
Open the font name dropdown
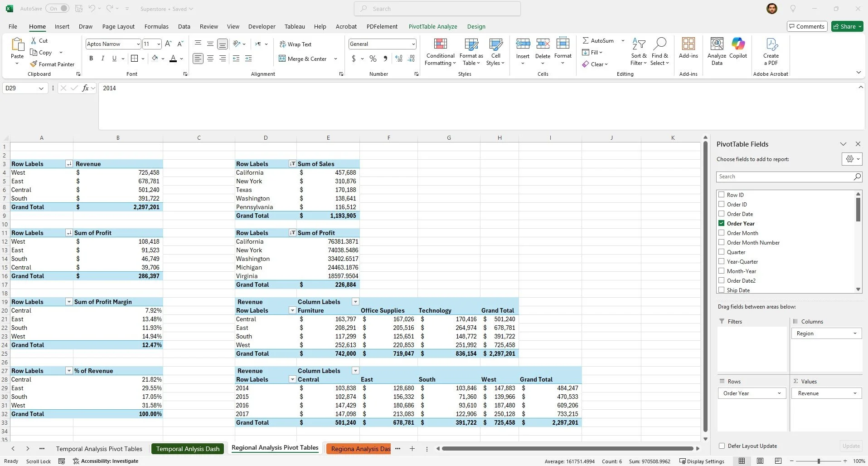point(138,44)
